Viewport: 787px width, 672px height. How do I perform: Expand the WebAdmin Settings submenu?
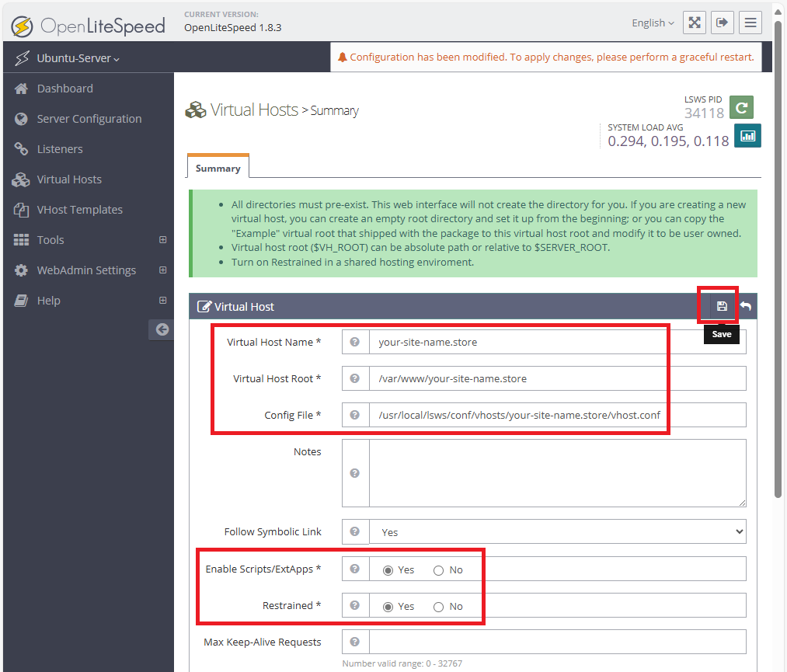[162, 270]
